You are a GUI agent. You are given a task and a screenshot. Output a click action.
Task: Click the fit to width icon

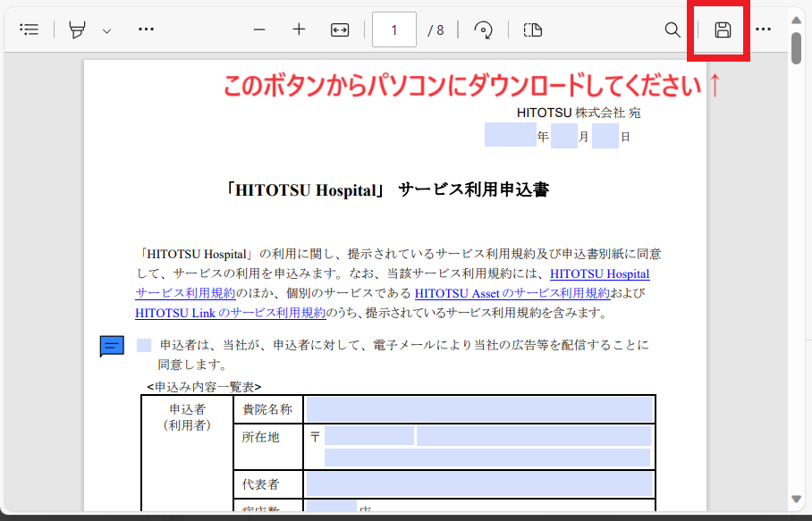click(340, 29)
